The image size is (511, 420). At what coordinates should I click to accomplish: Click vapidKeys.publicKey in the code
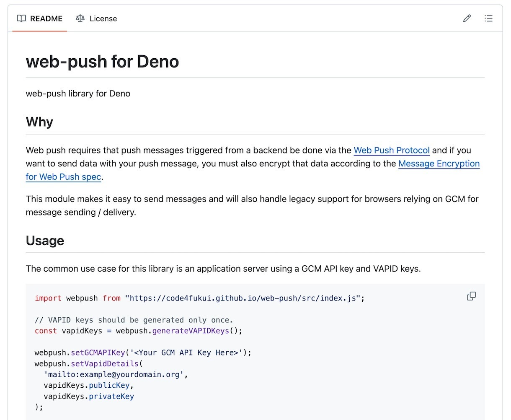pyautogui.click(x=88, y=386)
